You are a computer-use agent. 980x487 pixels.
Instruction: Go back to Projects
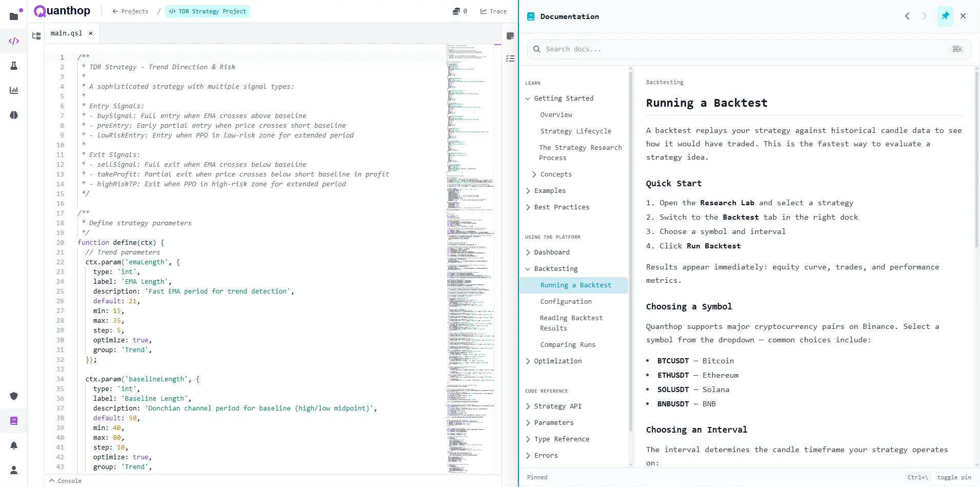(130, 11)
